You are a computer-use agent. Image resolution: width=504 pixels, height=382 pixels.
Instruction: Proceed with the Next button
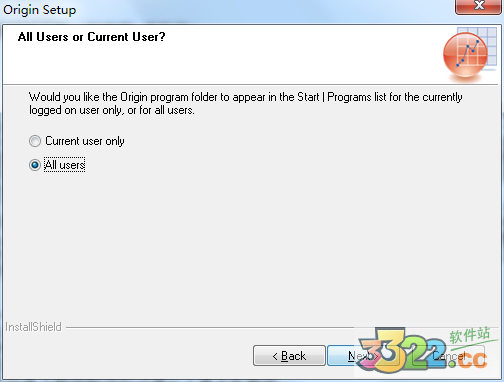point(363,356)
